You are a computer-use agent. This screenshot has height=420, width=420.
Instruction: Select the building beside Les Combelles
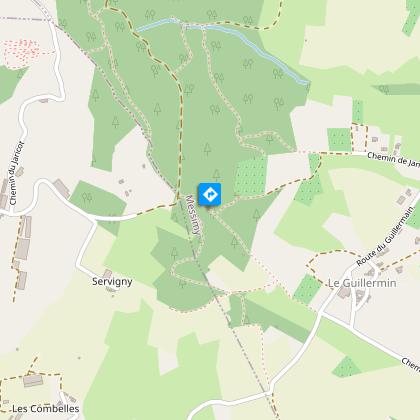click(33, 380)
